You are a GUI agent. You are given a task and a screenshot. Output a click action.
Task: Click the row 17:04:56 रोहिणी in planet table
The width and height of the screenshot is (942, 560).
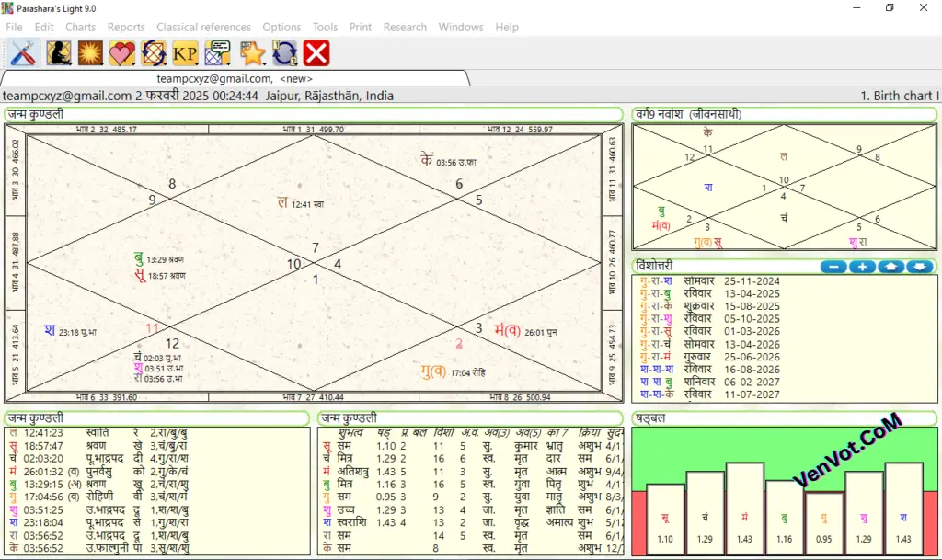pos(99,497)
